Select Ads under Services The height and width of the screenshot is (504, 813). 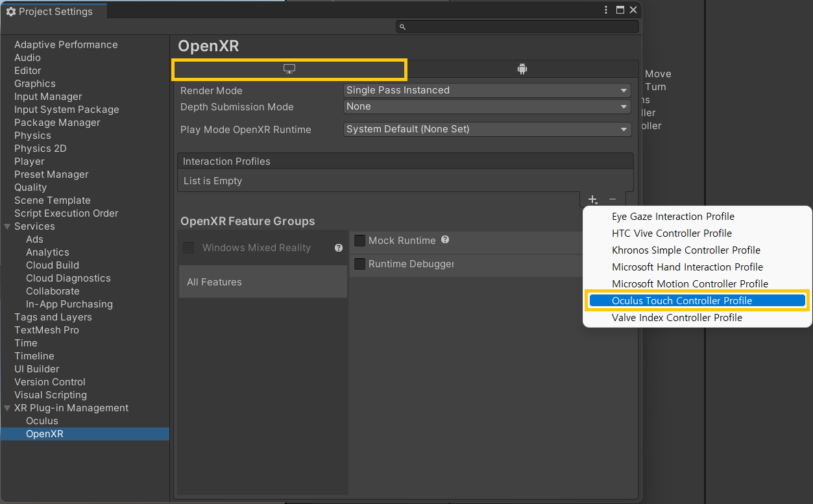click(x=34, y=239)
